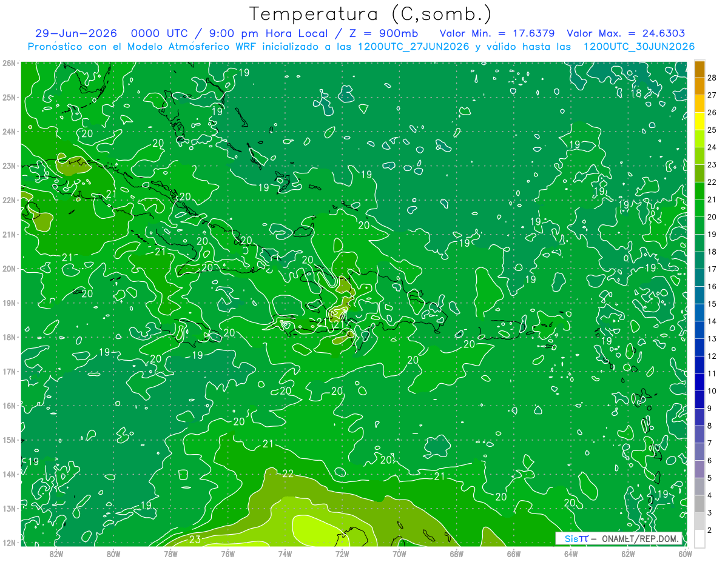The height and width of the screenshot is (562, 728).
Task: Click the "SisTT - ONAMET/REP.DOM." credit box
Action: coord(619,538)
